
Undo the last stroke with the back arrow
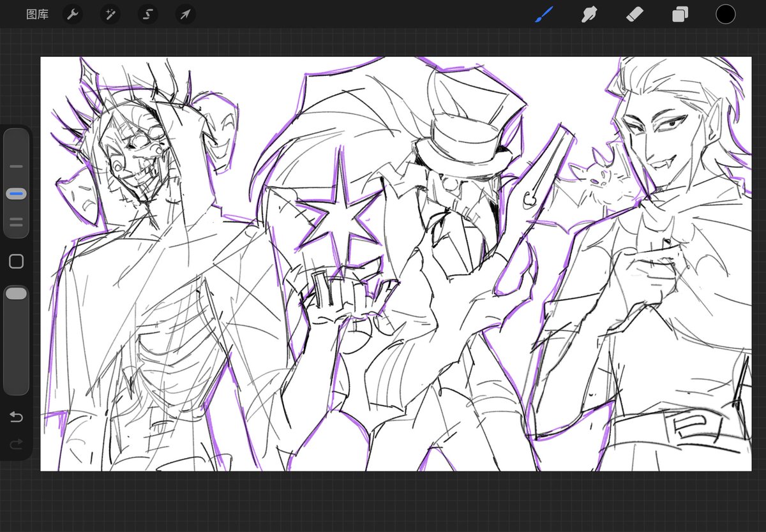(16, 417)
